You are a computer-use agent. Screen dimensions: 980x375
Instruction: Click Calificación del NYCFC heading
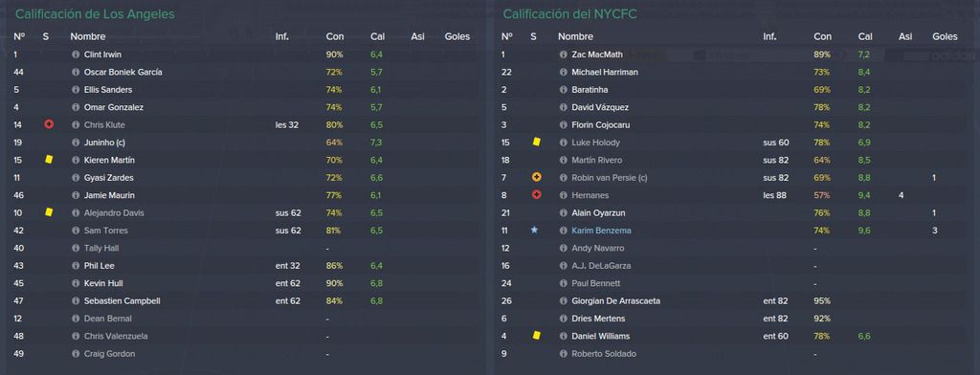pyautogui.click(x=570, y=13)
